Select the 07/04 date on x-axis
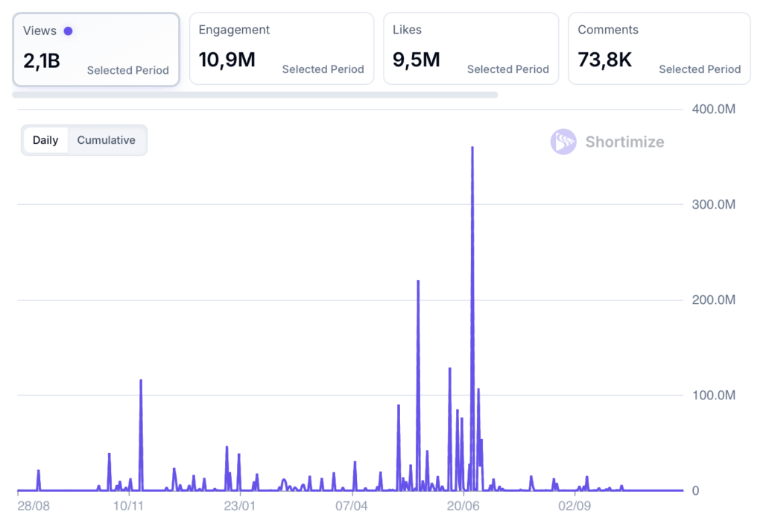This screenshot has height=532, width=763. click(351, 506)
